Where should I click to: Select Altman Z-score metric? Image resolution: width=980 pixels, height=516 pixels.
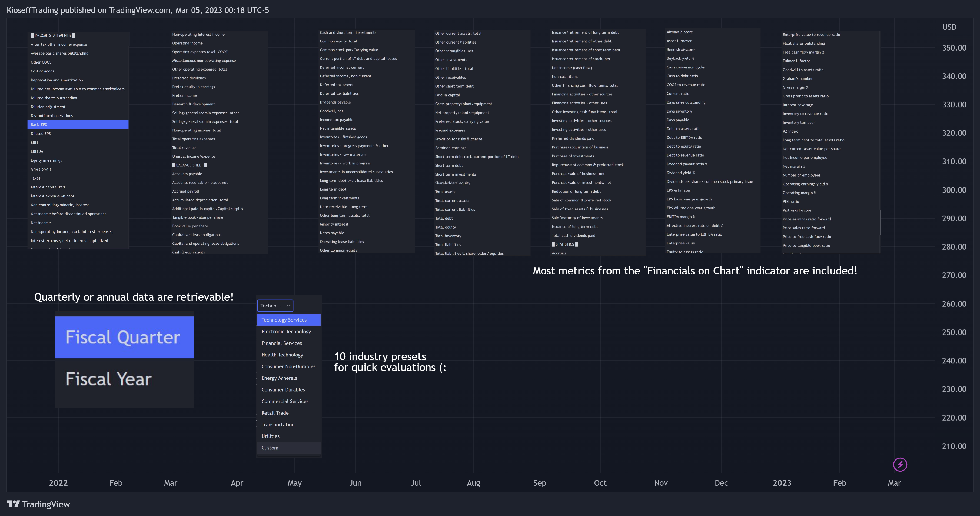pyautogui.click(x=679, y=32)
